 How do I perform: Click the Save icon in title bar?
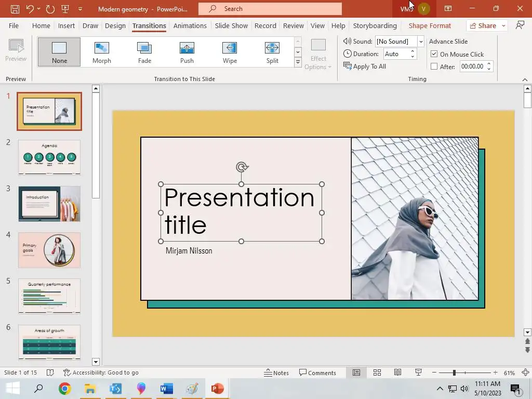(x=15, y=9)
